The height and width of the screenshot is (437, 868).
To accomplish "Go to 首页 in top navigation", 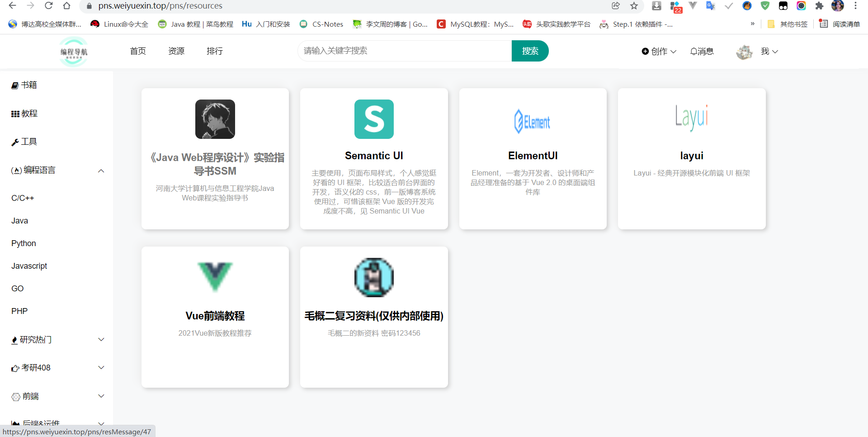I will click(138, 51).
